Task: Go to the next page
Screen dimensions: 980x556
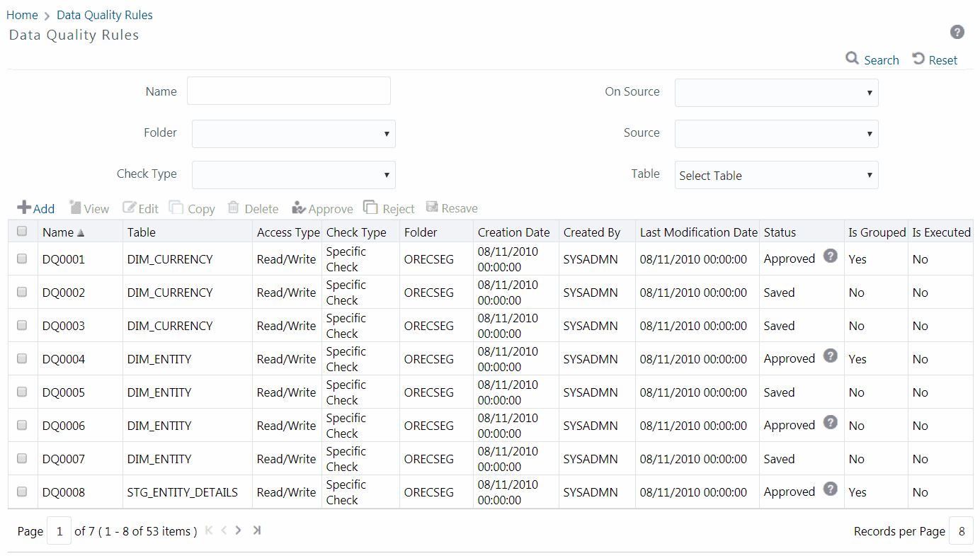Action: [x=239, y=531]
